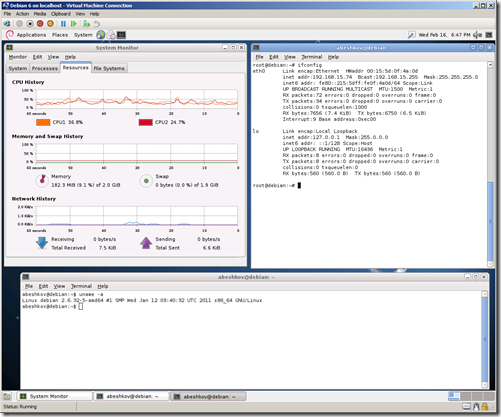Switch to the Processes tab
Viewport: 501px width, 417px height.
pyautogui.click(x=45, y=68)
